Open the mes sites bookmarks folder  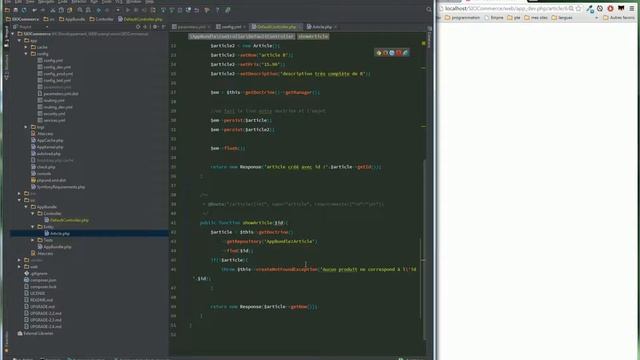[x=536, y=18]
